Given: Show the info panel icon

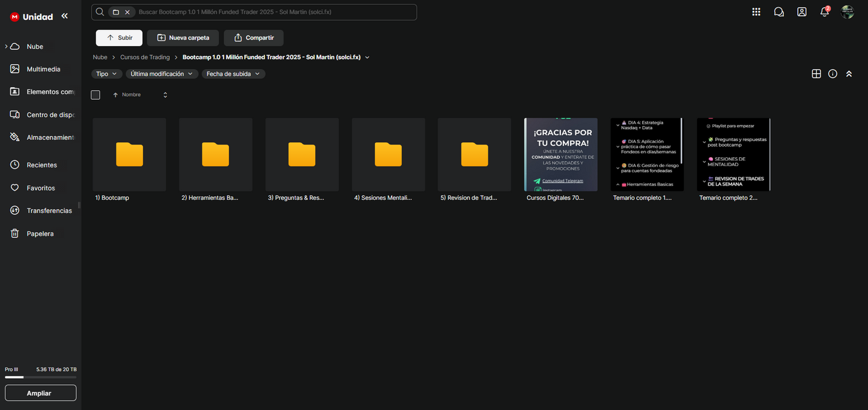Looking at the screenshot, I should pos(833,74).
